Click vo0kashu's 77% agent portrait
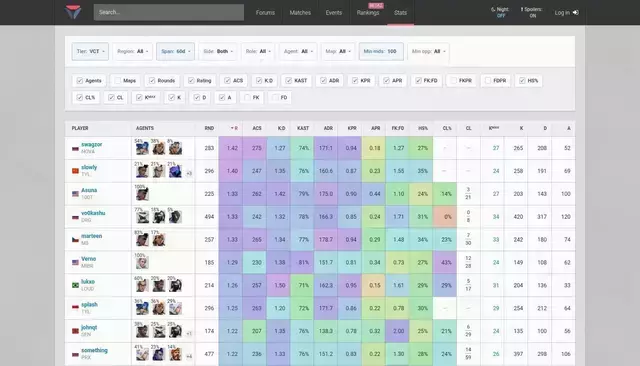The height and width of the screenshot is (366, 640). (142, 217)
